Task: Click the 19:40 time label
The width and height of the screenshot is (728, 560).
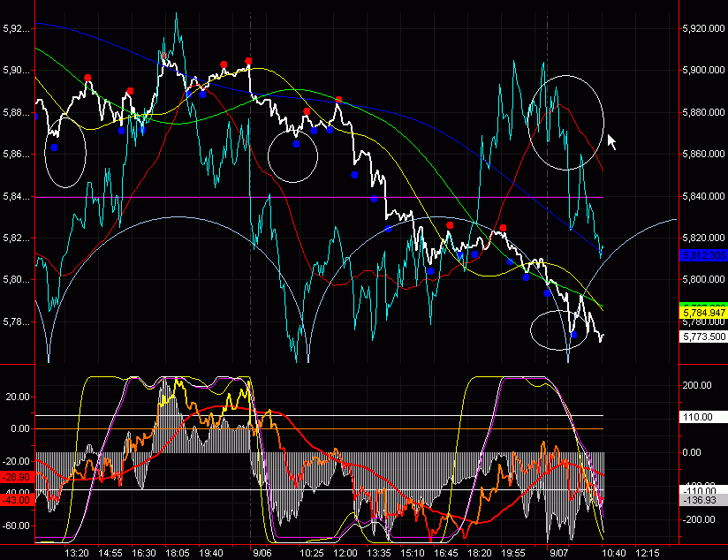Action: (211, 553)
